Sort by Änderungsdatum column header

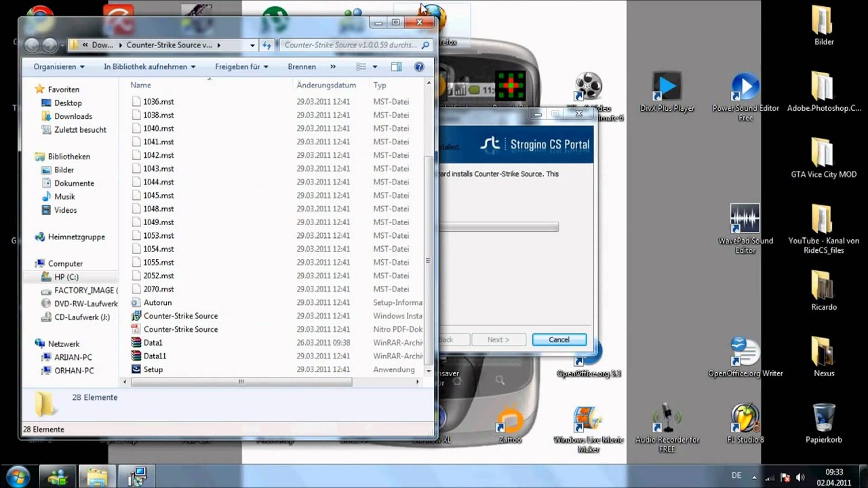click(330, 85)
